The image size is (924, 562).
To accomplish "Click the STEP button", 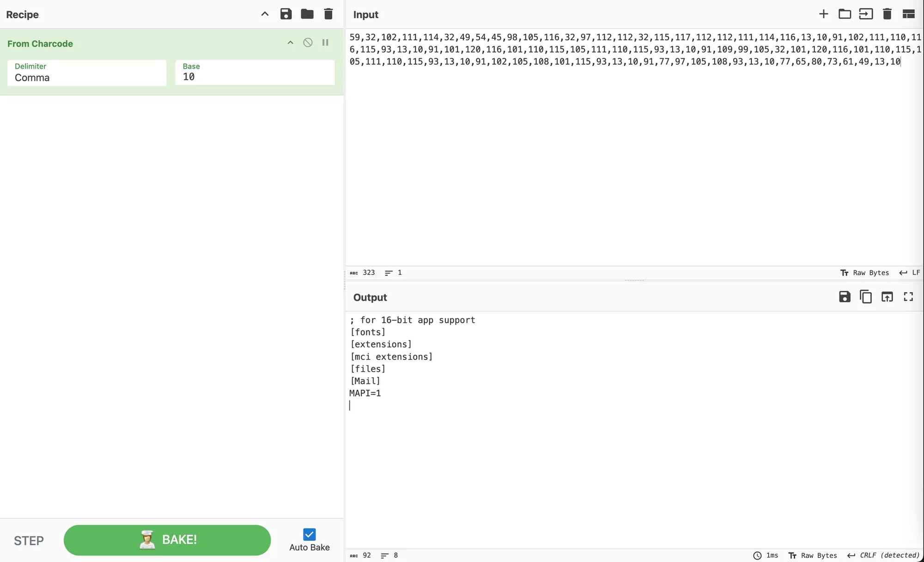I will pyautogui.click(x=29, y=540).
